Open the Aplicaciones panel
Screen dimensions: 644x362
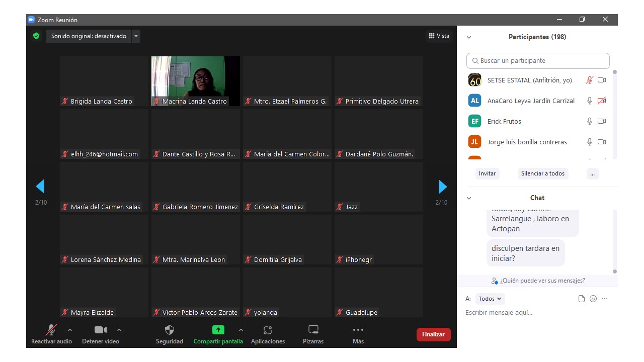(x=268, y=330)
